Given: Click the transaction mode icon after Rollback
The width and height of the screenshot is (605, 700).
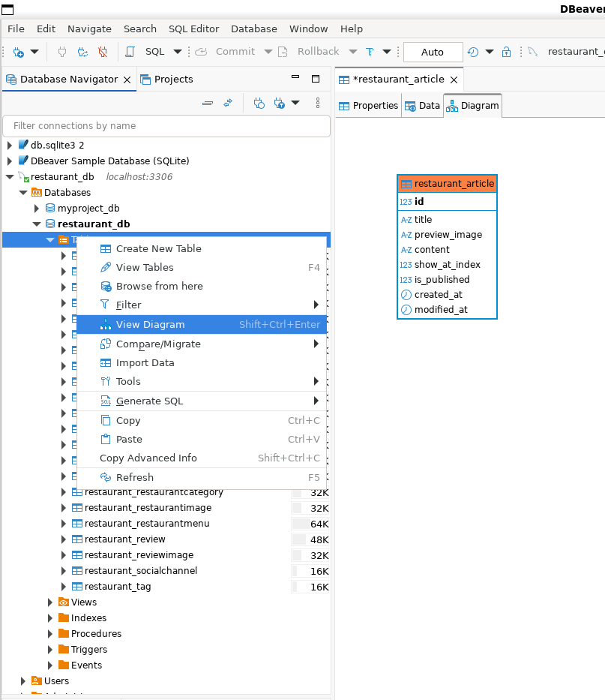Looking at the screenshot, I should click(x=370, y=53).
